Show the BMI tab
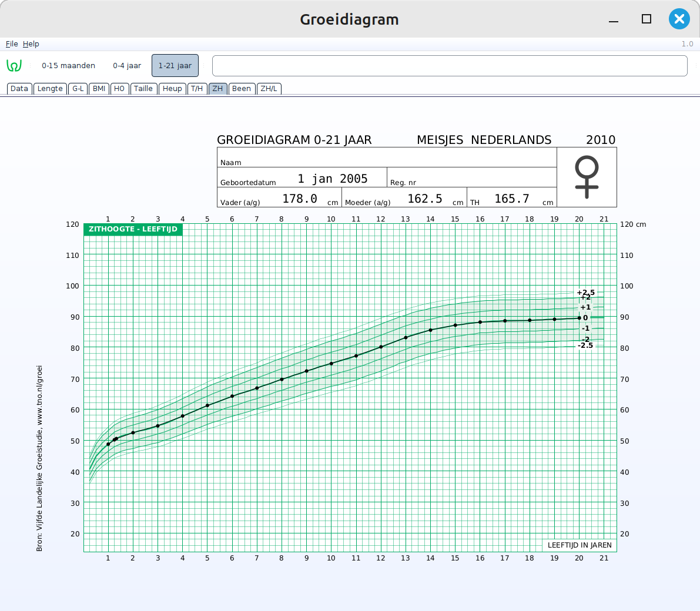Viewport: 700px width, 611px height. click(x=99, y=89)
